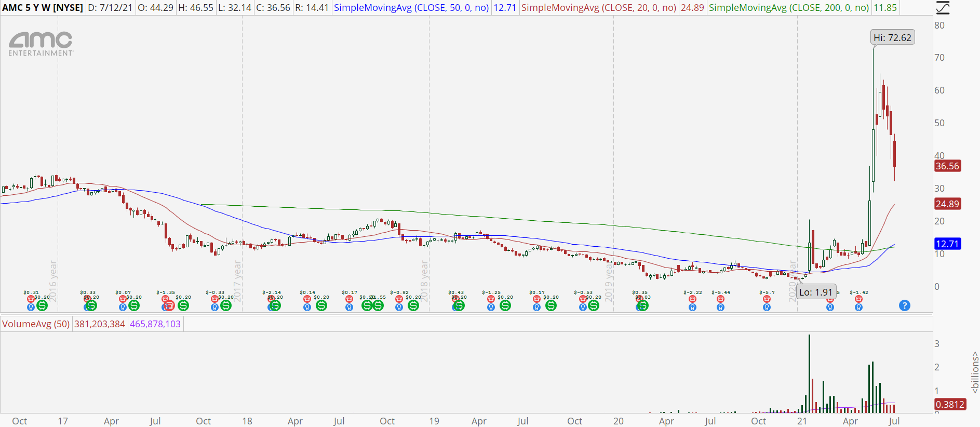Click the conference call phone under $-0.33
Image resolution: width=980 pixels, height=427 pixels.
pos(214,299)
